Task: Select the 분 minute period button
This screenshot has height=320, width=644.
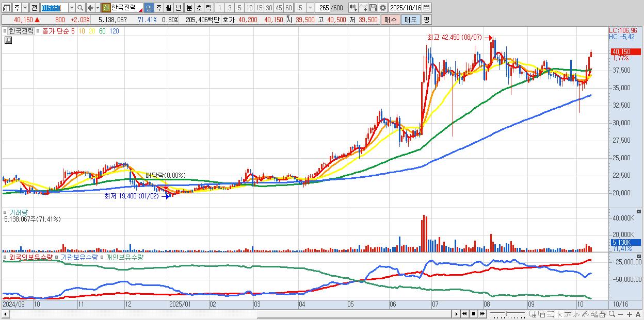Action: pyautogui.click(x=189, y=8)
